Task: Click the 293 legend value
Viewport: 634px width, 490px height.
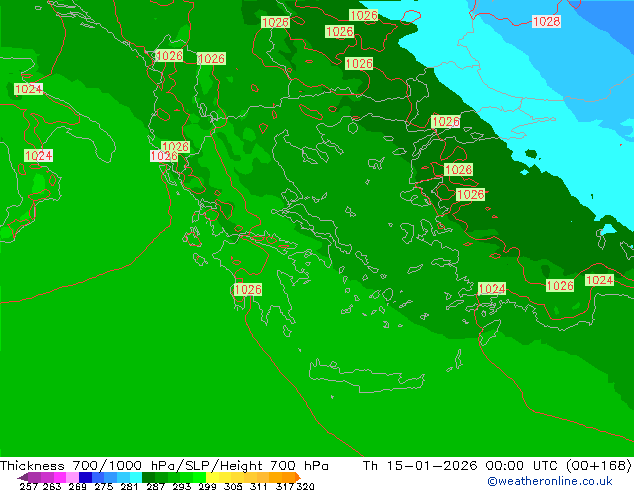Action: (182, 486)
